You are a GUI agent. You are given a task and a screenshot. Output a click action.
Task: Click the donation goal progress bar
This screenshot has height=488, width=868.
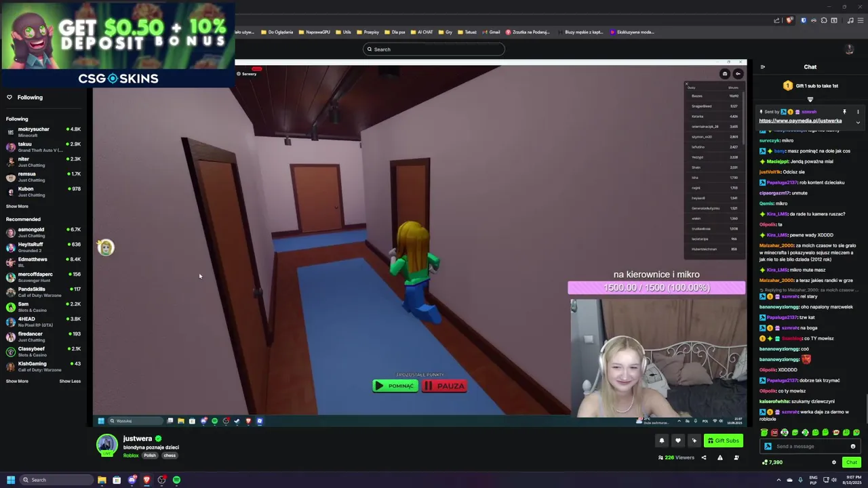656,287
